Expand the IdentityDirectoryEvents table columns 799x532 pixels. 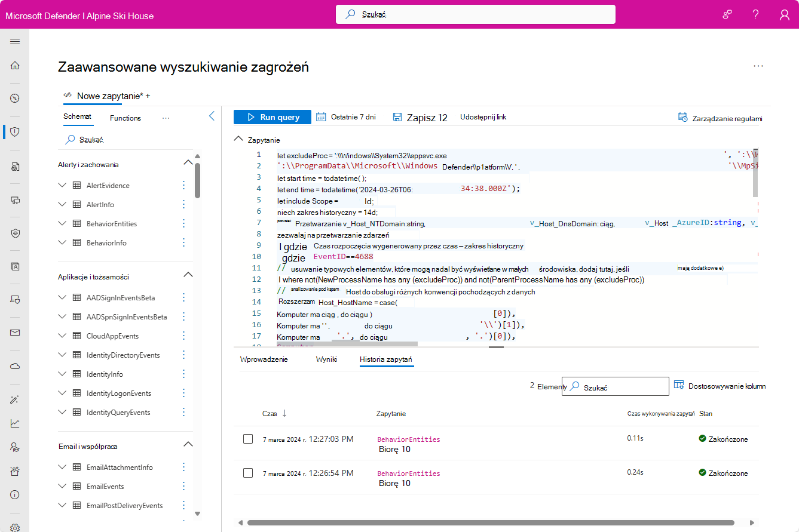point(63,355)
